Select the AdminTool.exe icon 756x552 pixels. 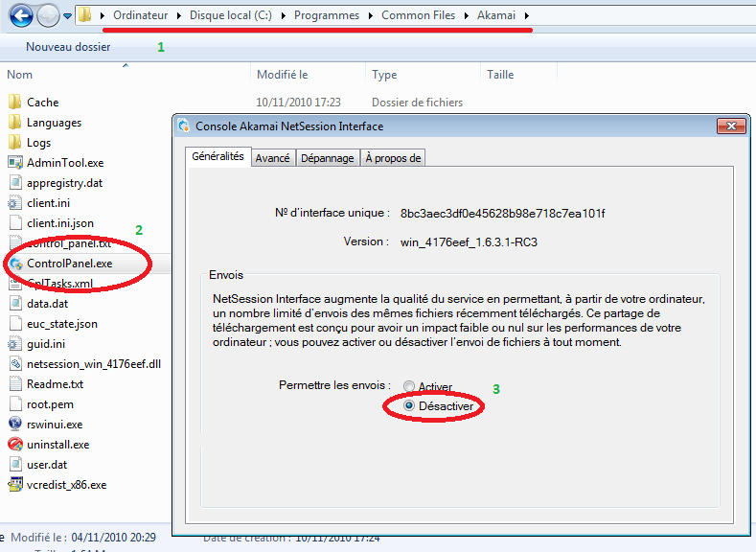(x=15, y=163)
